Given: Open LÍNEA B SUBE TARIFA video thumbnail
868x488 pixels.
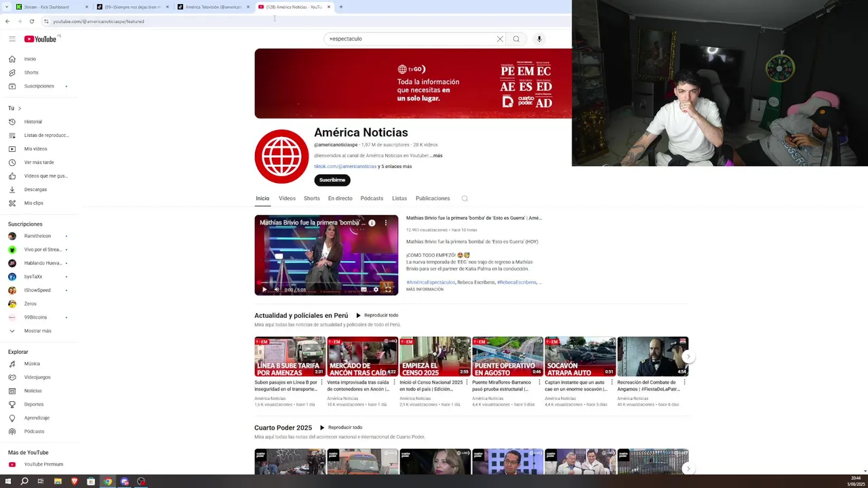Looking at the screenshot, I should (290, 357).
